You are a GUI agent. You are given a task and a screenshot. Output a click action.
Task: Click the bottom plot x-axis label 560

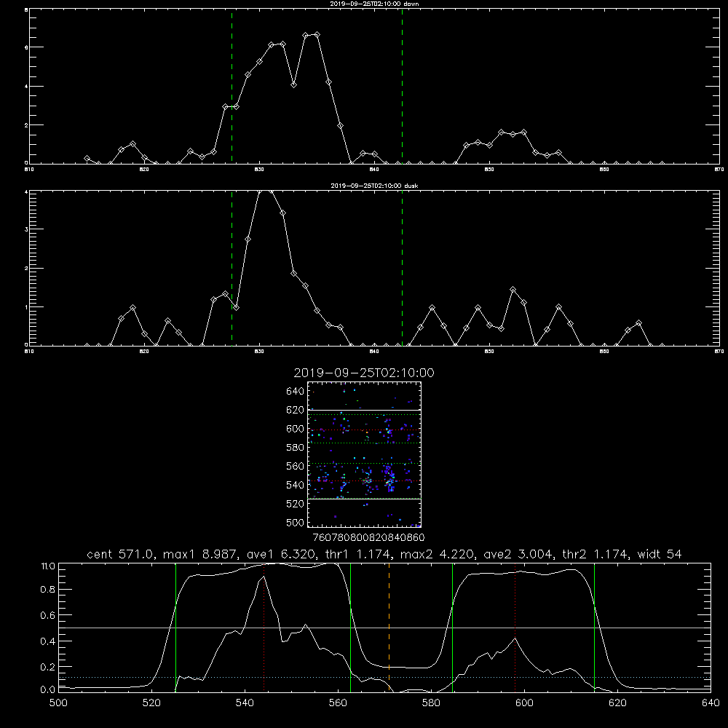tap(338, 703)
